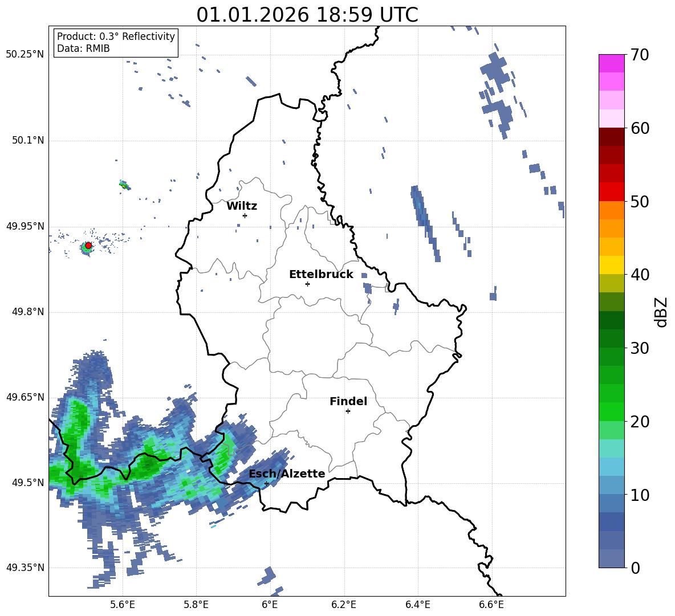Click the bright green colorbar segment above 20

coord(611,411)
